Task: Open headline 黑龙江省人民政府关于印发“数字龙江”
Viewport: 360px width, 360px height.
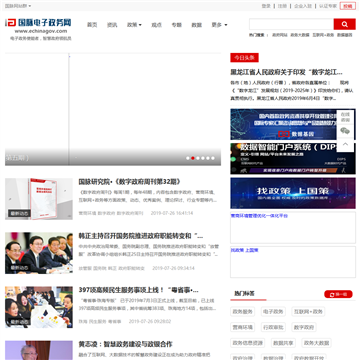Action: [x=286, y=72]
